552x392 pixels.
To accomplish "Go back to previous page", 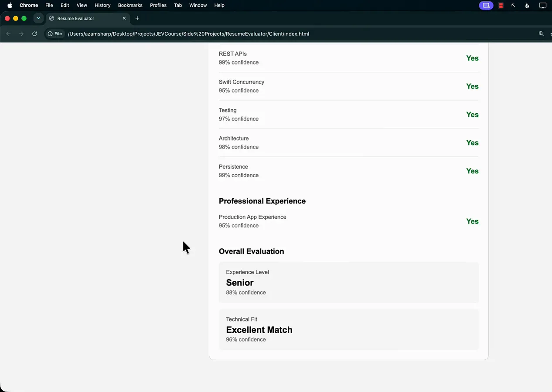I will pyautogui.click(x=8, y=34).
